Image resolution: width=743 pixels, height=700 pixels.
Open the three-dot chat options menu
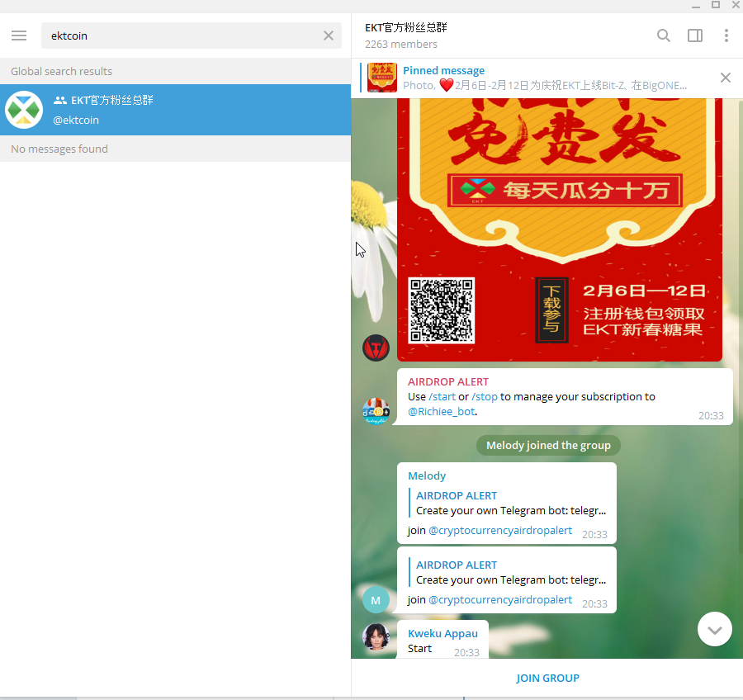tap(726, 35)
